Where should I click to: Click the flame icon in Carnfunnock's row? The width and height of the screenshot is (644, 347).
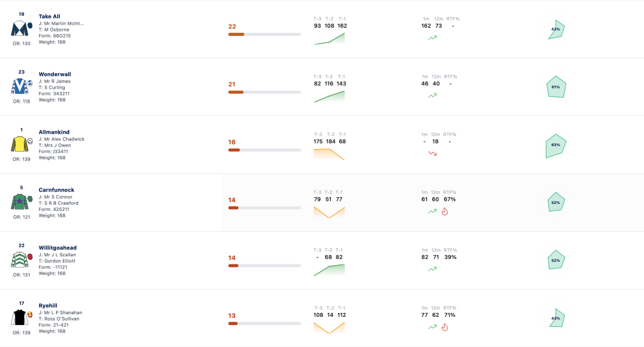445,212
